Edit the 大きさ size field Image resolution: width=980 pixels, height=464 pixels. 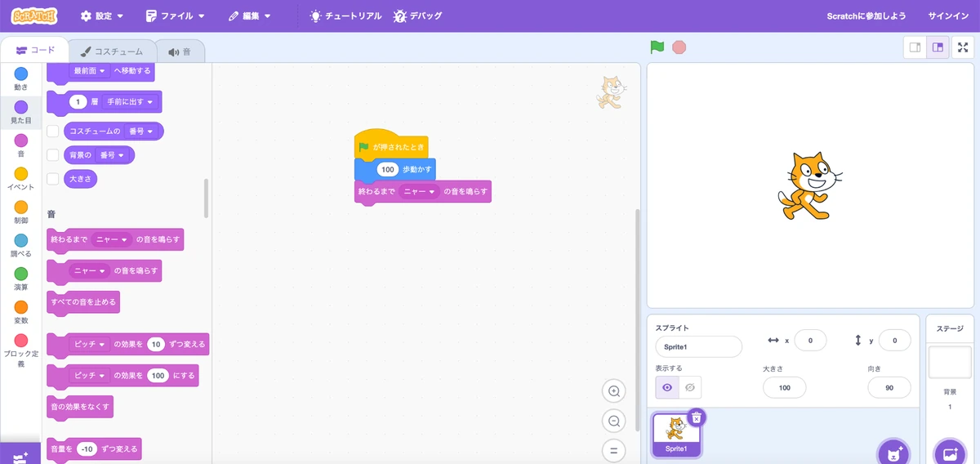tap(785, 388)
